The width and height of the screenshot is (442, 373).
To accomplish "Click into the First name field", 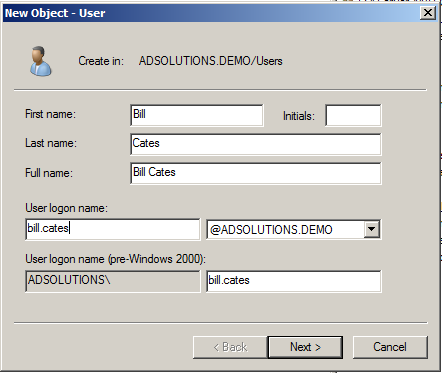I will click(197, 115).
